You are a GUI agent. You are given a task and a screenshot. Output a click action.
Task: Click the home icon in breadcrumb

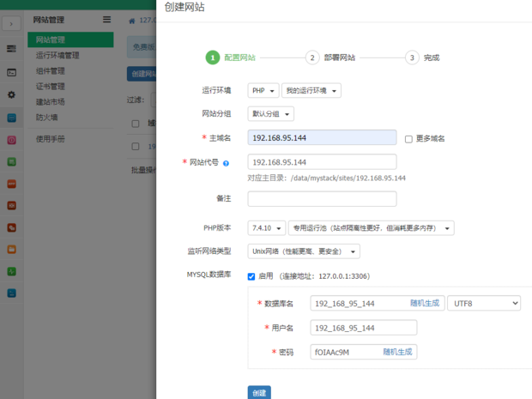[x=131, y=21]
